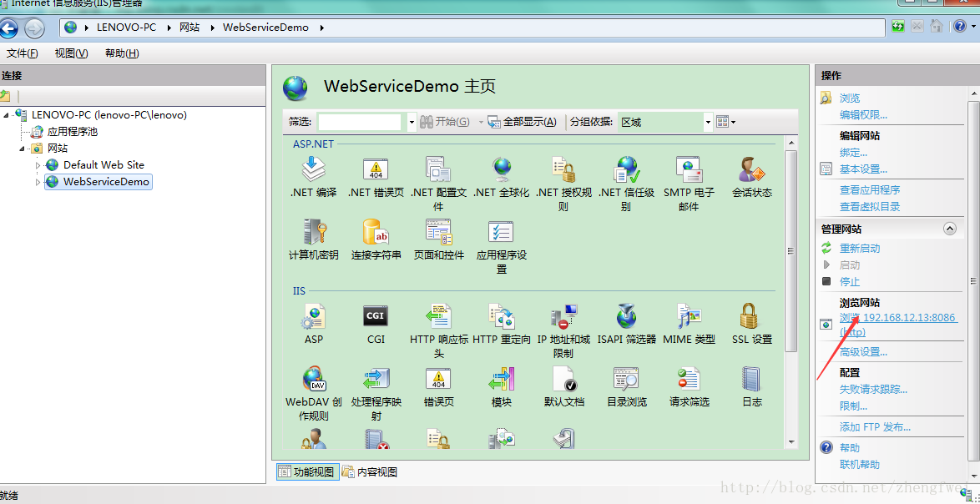Click the 查看应用程序 link

tap(870, 190)
